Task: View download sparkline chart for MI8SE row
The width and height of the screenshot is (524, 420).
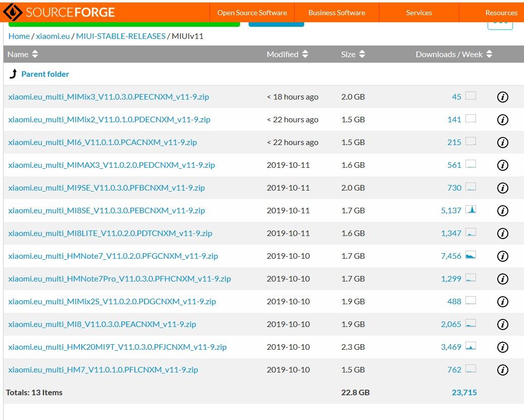Action: pyautogui.click(x=470, y=210)
